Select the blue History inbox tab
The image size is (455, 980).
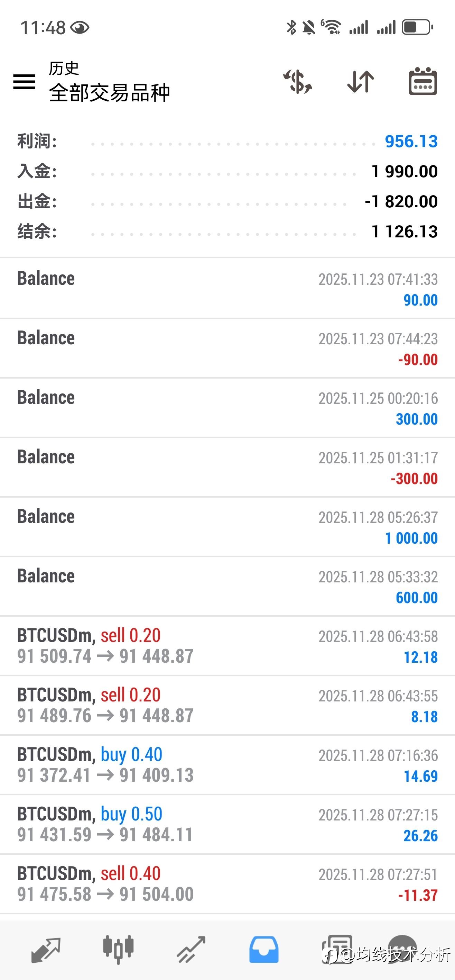[x=264, y=949]
